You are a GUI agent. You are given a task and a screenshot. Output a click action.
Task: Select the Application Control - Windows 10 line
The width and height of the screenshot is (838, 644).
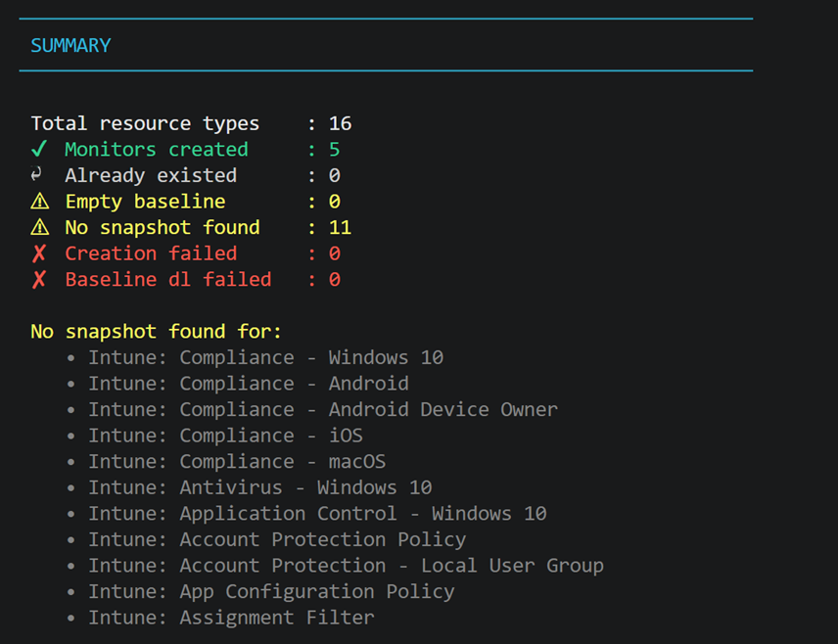pos(317,513)
